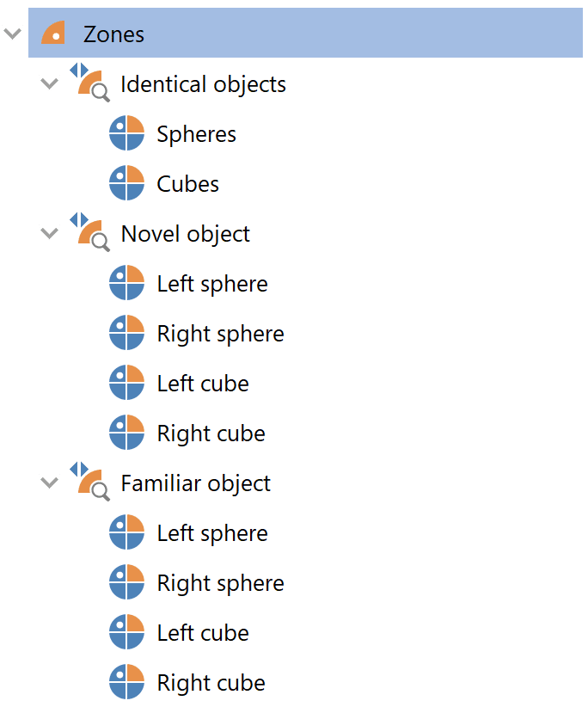
Task: Click the zone icon for Left sphere under Novel object
Action: 126,283
